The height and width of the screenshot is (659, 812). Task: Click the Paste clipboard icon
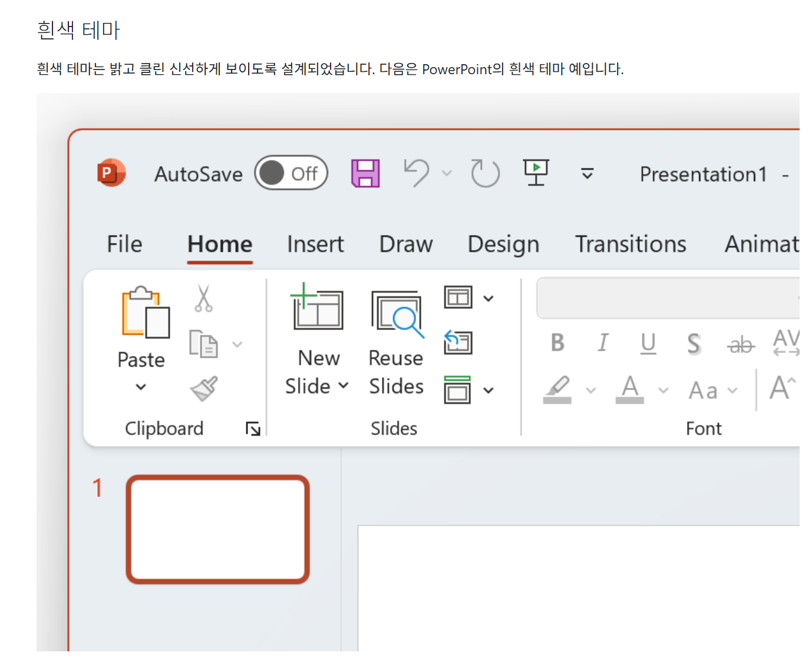[x=146, y=312]
